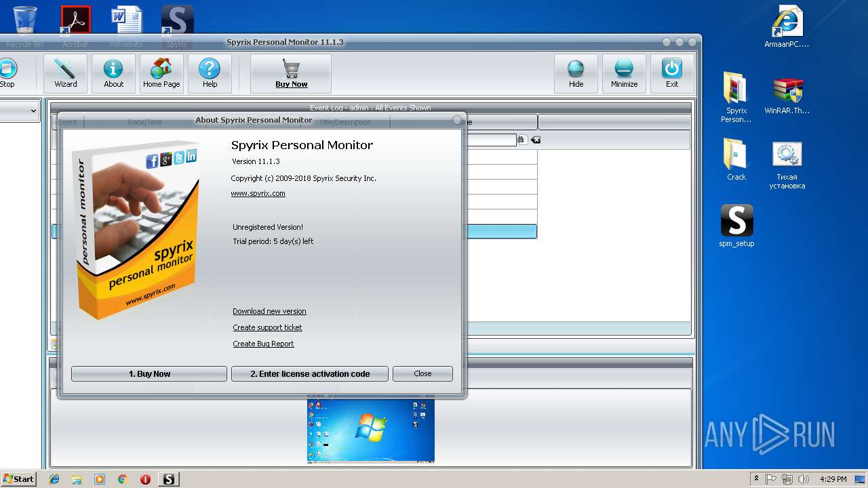Click the desktop screenshot thumbnail preview
The image size is (868, 488).
[x=371, y=430]
